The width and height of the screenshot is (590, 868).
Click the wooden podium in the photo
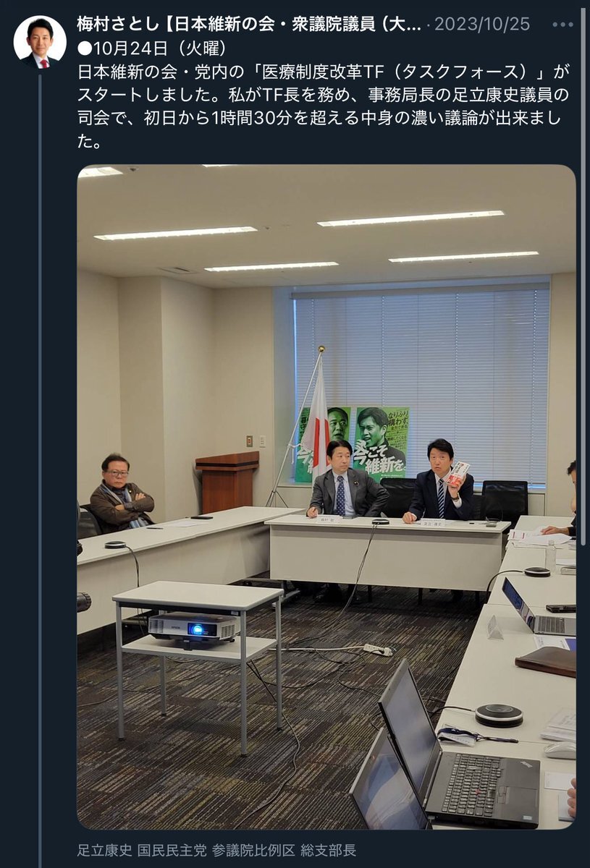pyautogui.click(x=227, y=480)
